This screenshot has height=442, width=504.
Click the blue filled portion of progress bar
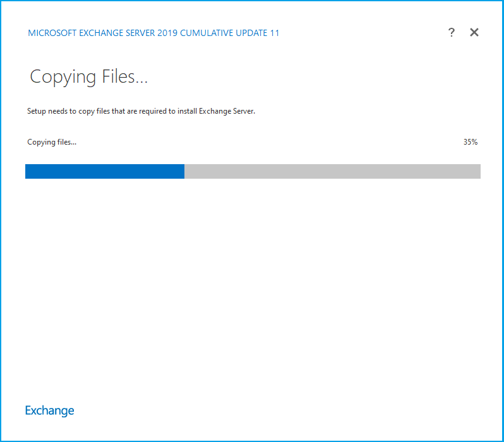tap(104, 172)
